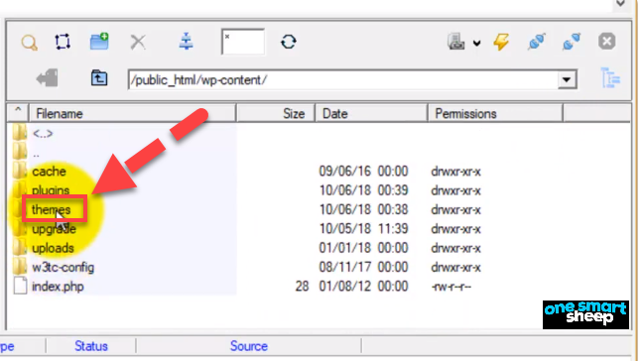The image size is (644, 361).
Task: Sort by the Date column header
Action: 371,114
